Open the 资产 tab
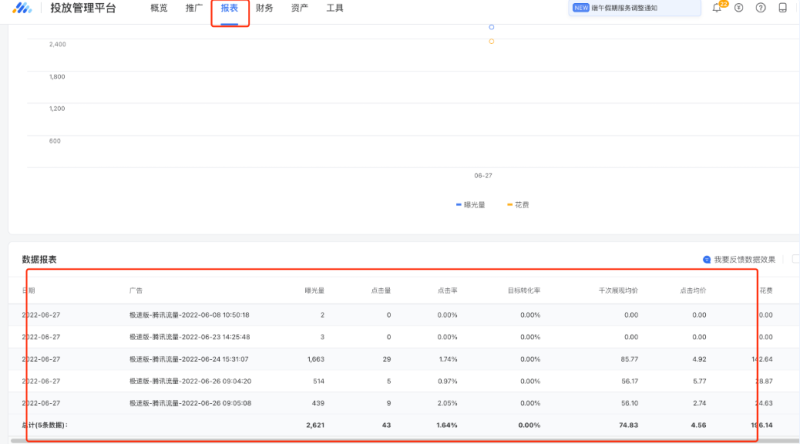 point(299,8)
